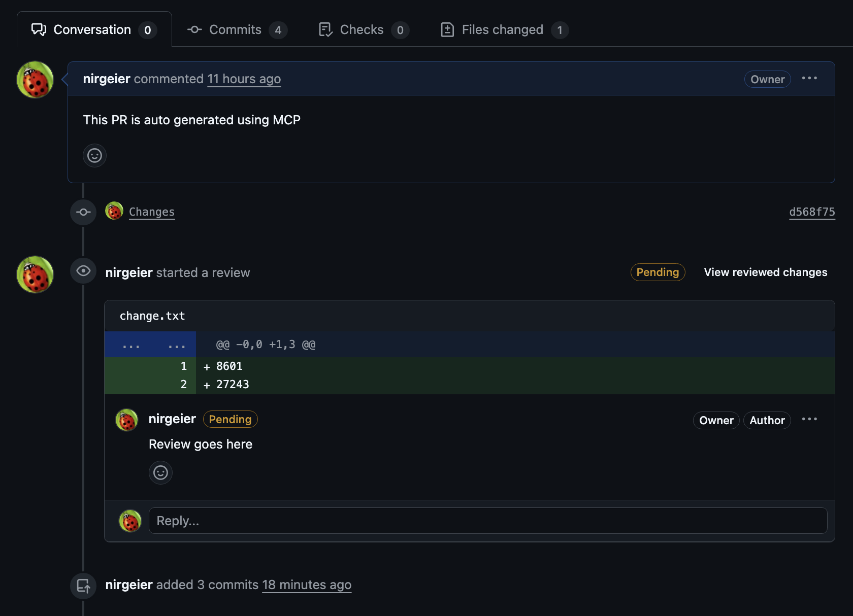Add emoji reaction to the review comment
Image resolution: width=853 pixels, height=616 pixels.
click(160, 472)
